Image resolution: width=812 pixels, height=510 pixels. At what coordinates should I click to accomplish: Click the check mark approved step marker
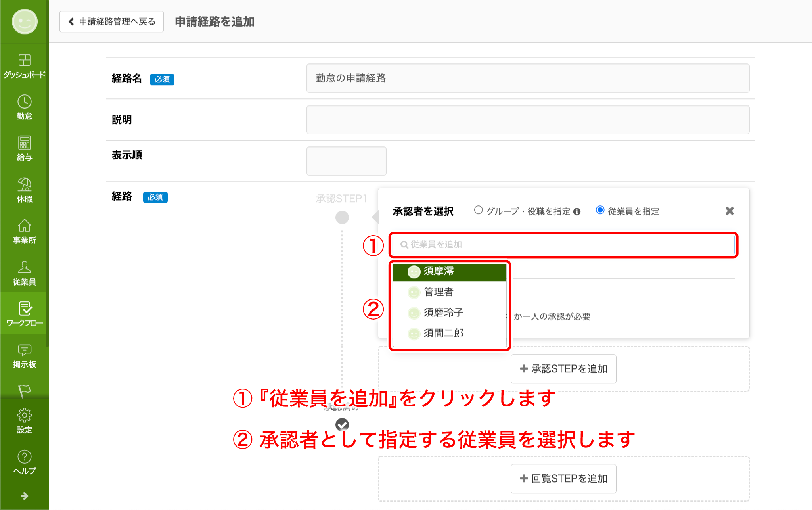[342, 425]
